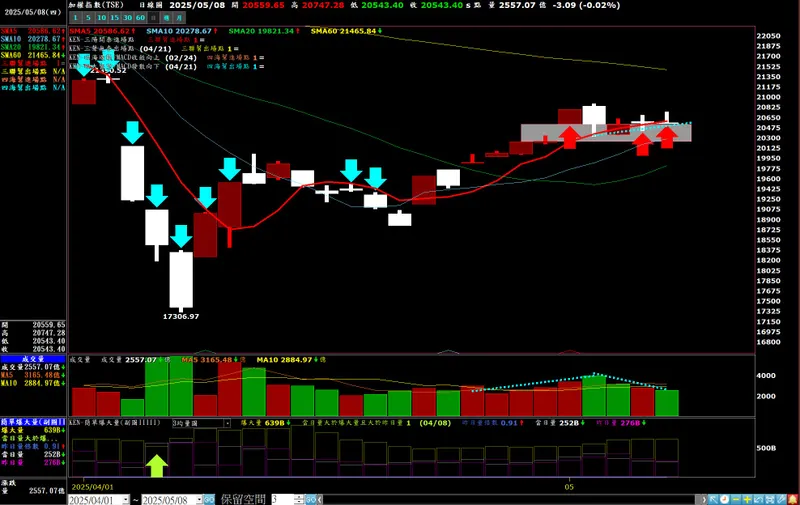Open the 3均量圖 indicator dropdown
The image size is (800, 505).
click(x=227, y=423)
